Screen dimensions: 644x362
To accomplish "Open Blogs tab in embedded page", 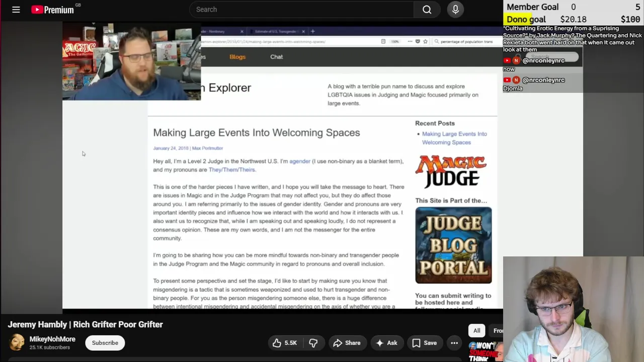I will [x=237, y=57].
